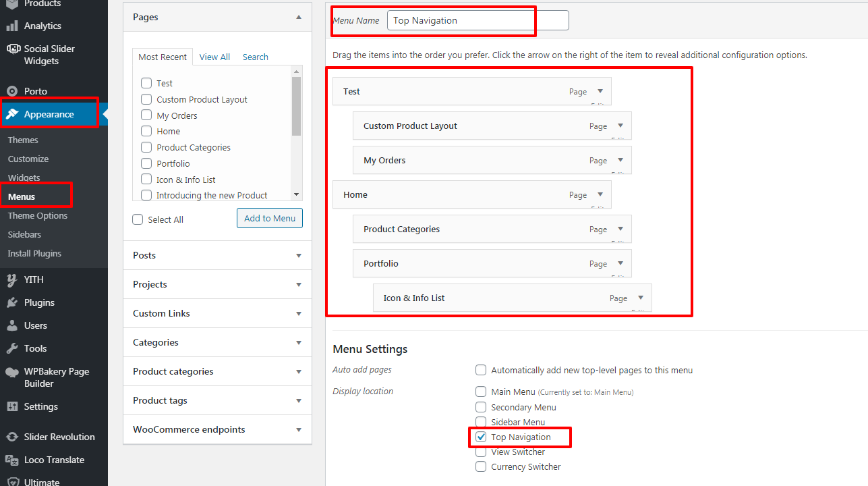Screen dimensions: 868x486
Task: Check the Currency Switcher display location
Action: tap(481, 466)
